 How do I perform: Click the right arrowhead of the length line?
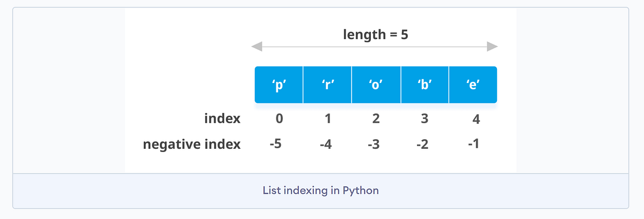click(493, 47)
